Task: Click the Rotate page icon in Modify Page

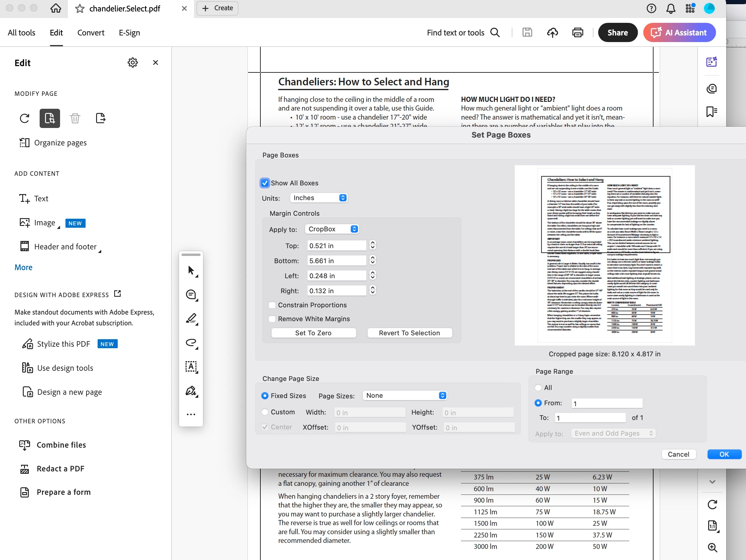Action: [x=24, y=118]
